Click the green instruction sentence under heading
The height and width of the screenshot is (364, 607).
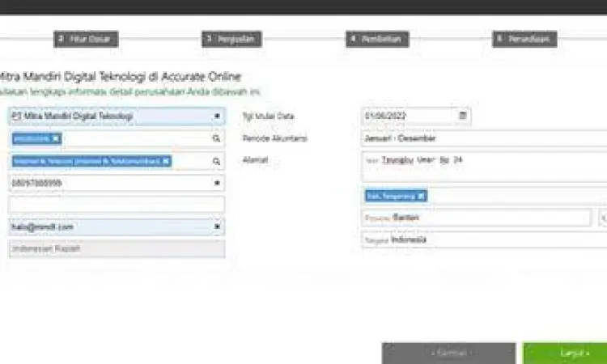130,92
